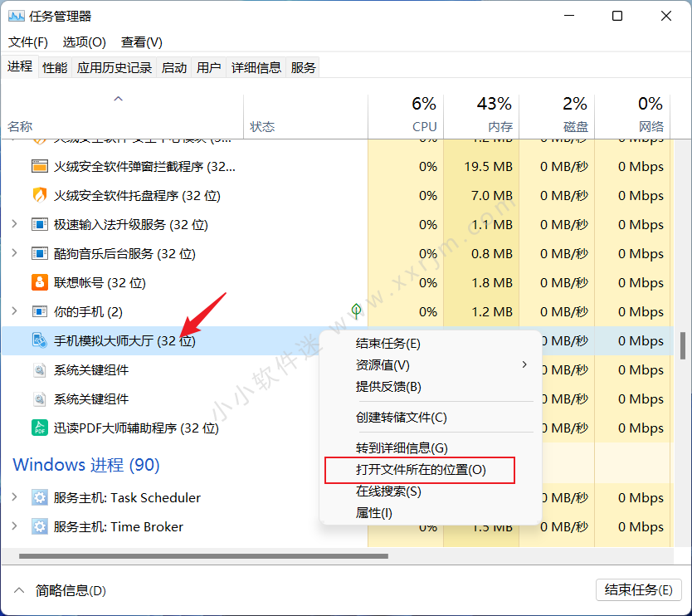Switch to the 应用历史记录 tab
The height and width of the screenshot is (616, 692).
pyautogui.click(x=115, y=67)
